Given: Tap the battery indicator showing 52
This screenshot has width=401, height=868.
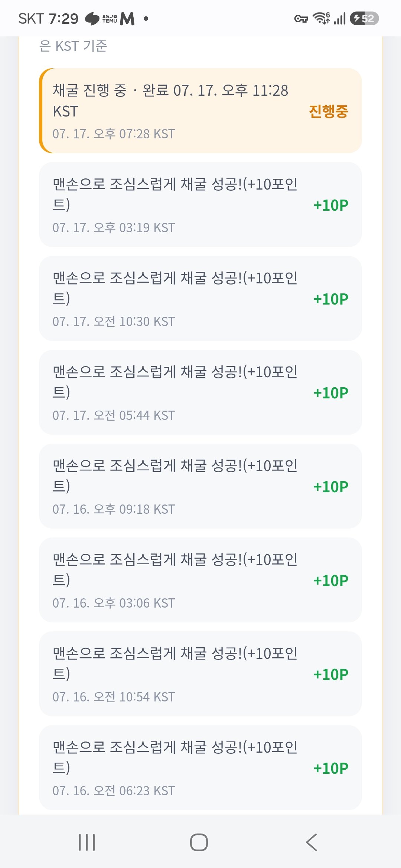Looking at the screenshot, I should coord(364,19).
